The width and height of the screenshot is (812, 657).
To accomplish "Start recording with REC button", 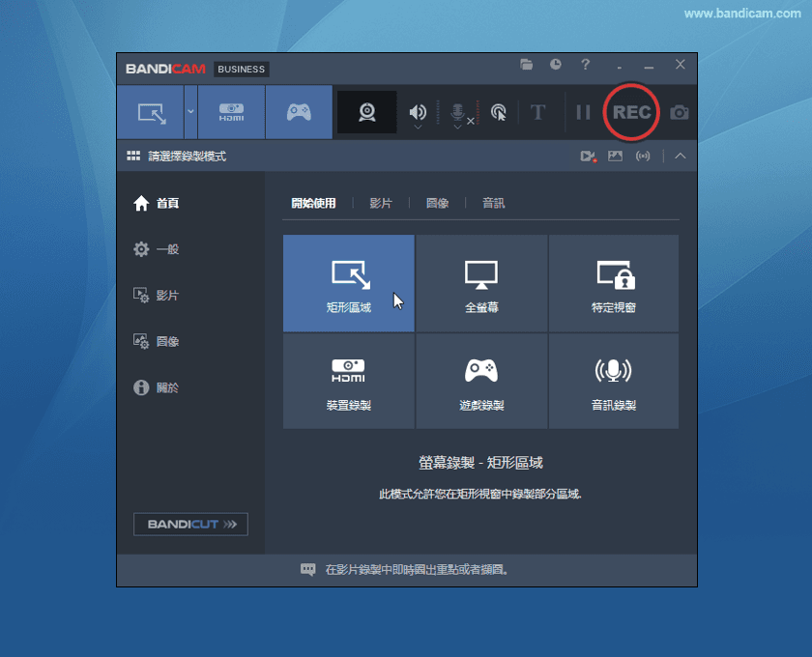I will point(631,112).
